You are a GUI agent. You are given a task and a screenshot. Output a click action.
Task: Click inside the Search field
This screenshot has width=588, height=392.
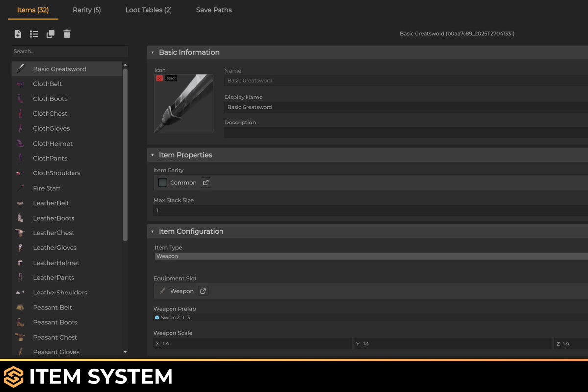coord(70,51)
